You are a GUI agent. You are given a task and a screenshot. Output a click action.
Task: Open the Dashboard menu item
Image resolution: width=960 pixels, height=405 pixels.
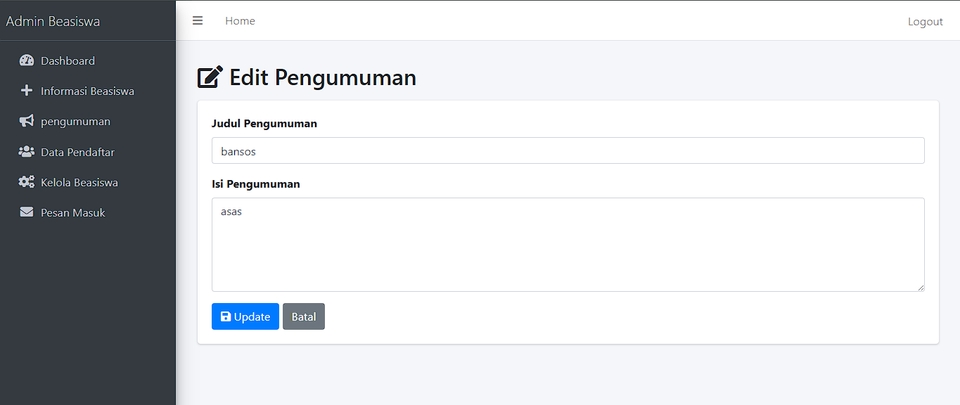[68, 61]
